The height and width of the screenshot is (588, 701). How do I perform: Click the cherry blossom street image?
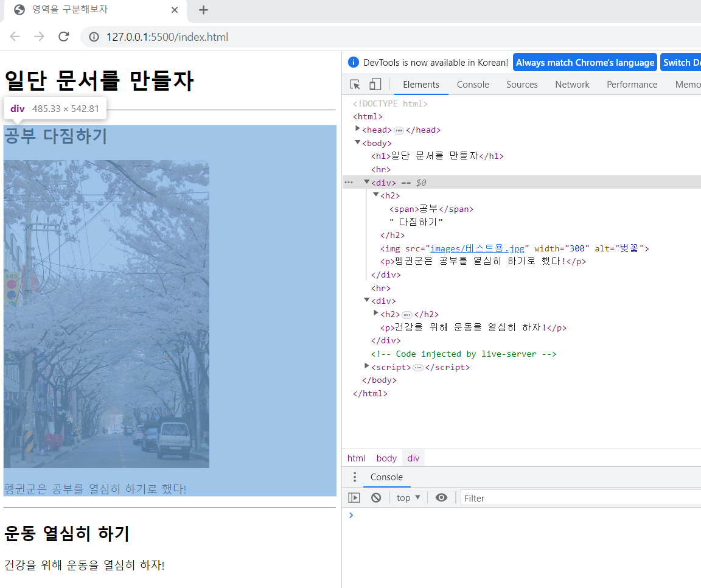[x=106, y=314]
